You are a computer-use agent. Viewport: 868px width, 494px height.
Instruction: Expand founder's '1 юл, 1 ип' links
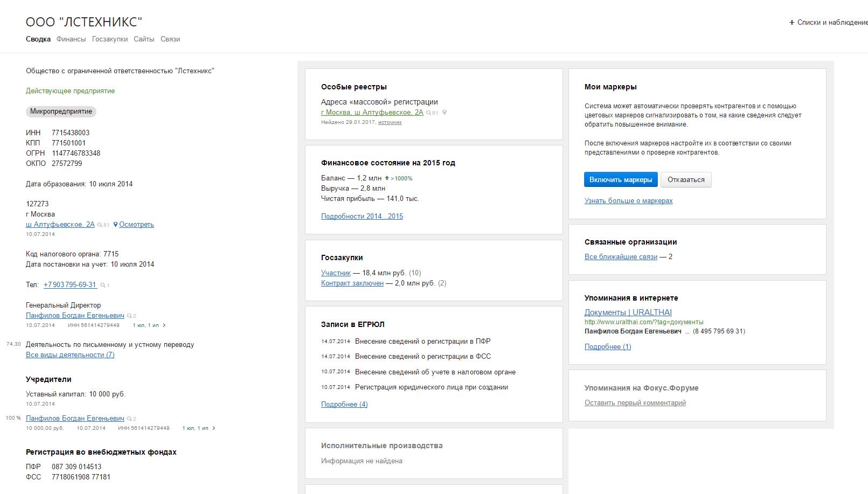click(x=199, y=428)
